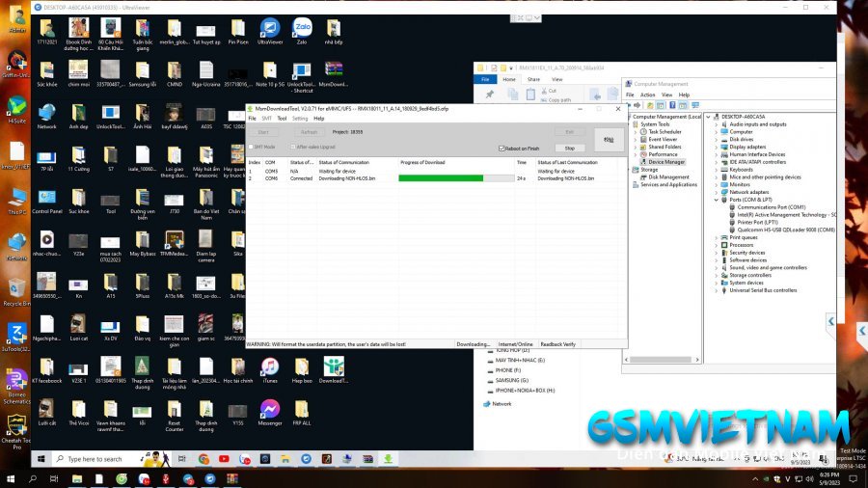Click the local Windows Start button

click(x=10, y=478)
